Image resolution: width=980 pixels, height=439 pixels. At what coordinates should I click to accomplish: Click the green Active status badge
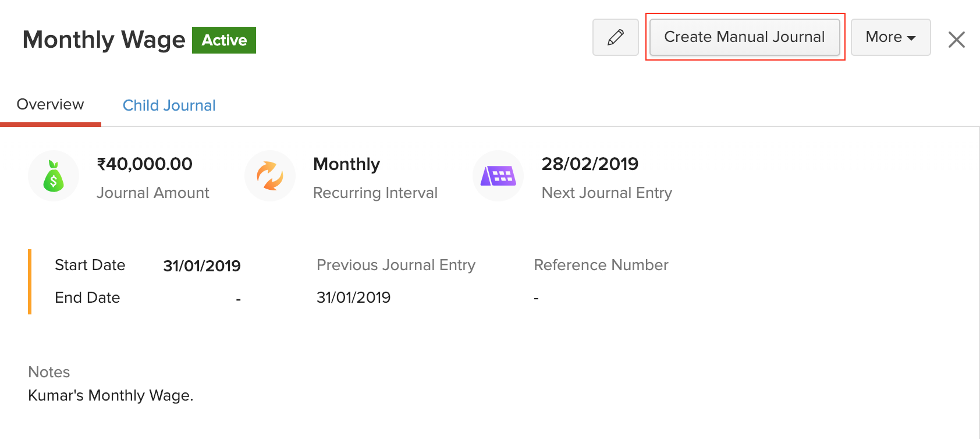[223, 40]
